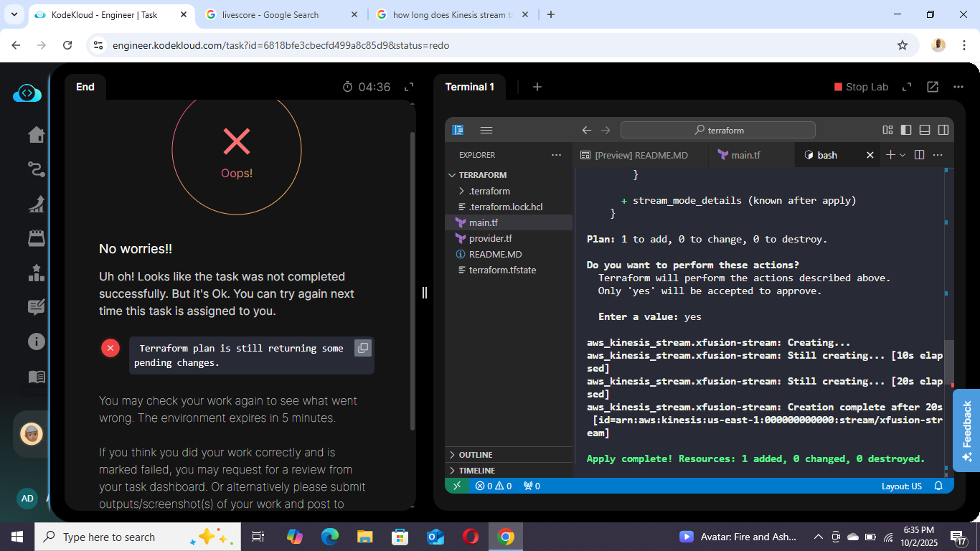
Task: Open terminal in new browser window icon
Action: pyautogui.click(x=932, y=87)
